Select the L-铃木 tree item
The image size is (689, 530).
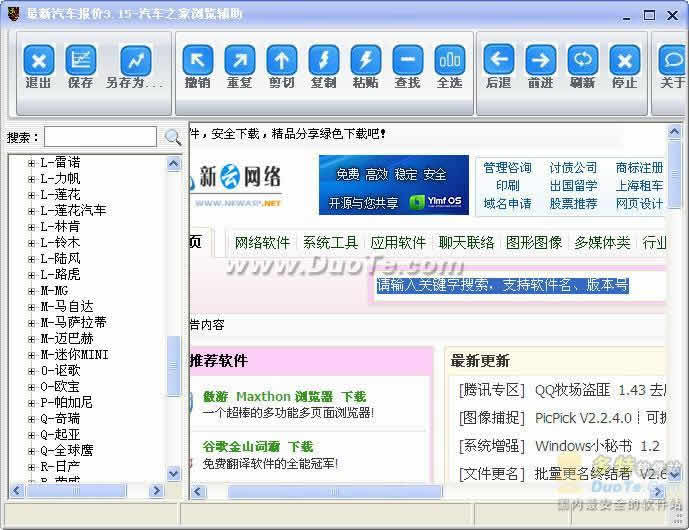[x=60, y=243]
